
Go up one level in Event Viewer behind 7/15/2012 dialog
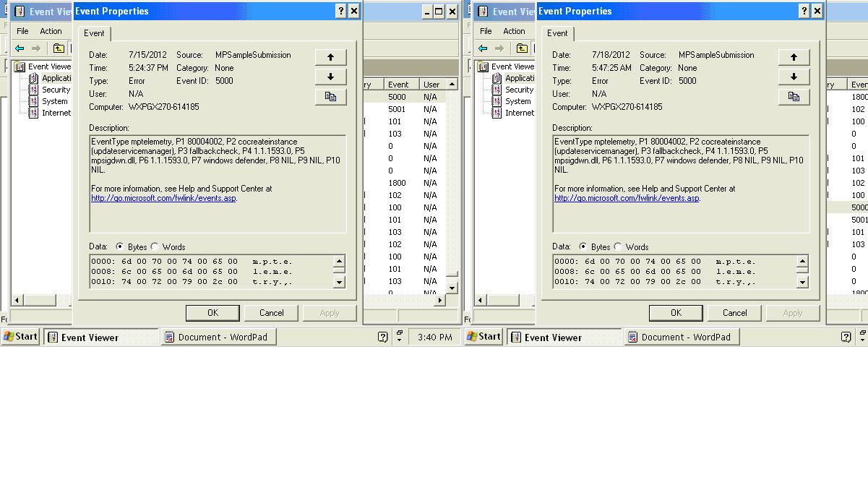pyautogui.click(x=59, y=48)
